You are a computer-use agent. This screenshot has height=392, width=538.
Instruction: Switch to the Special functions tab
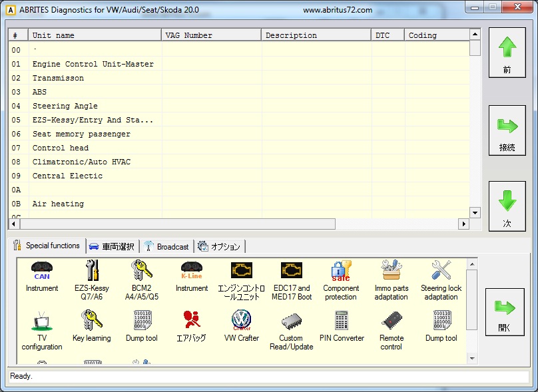(47, 246)
